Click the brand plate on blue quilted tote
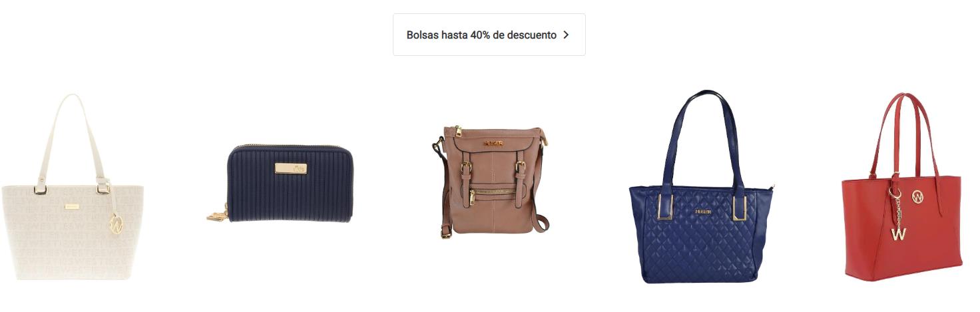Image resolution: width=980 pixels, height=312 pixels. point(703,212)
